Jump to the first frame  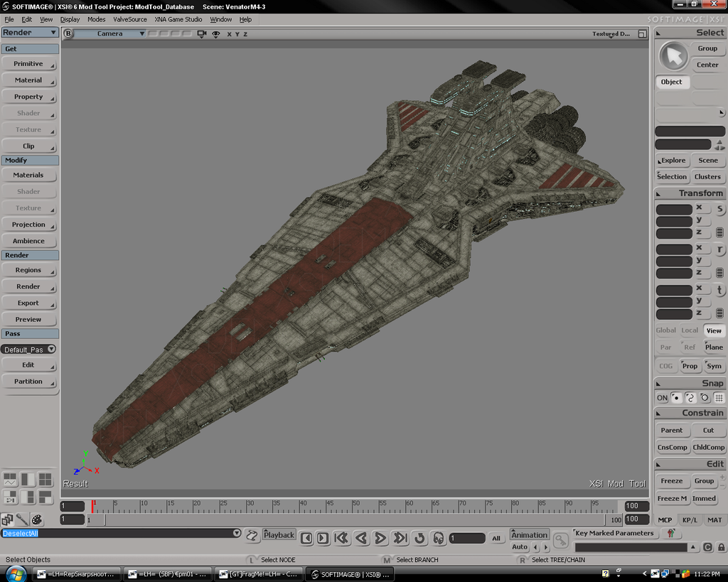[x=341, y=538]
